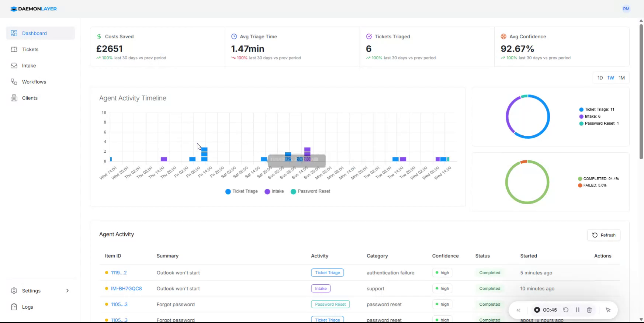Open the Logs page icon
Image resolution: width=644 pixels, height=323 pixels.
point(14,307)
